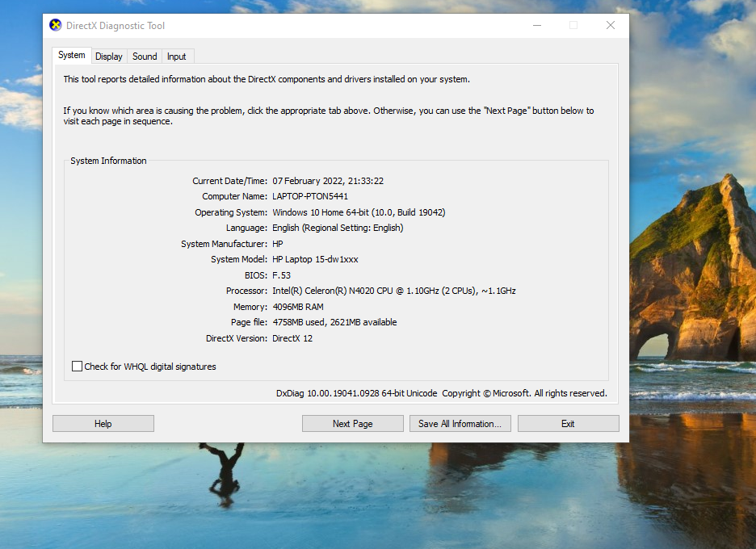
Task: Go to the Next Page
Action: [353, 424]
